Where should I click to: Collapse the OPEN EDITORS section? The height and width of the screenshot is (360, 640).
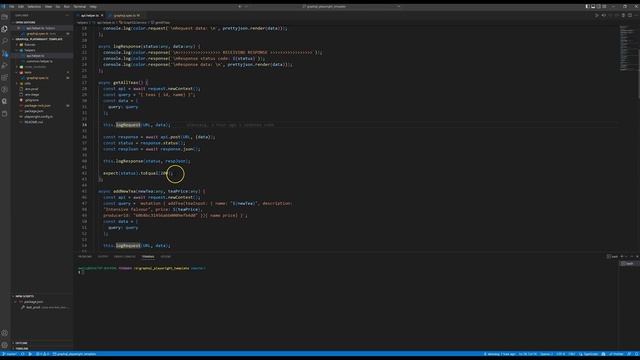[42, 22]
